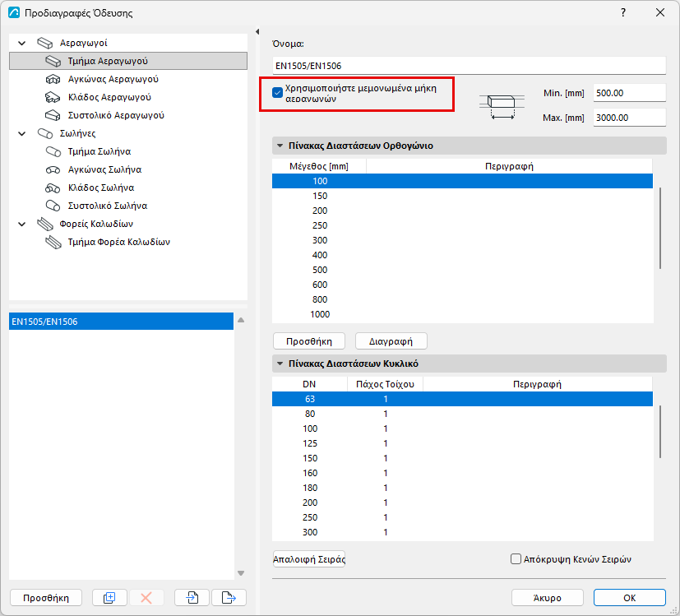Toggle the Χρησιμοποιήστε μεμονωμένα μήκη checkbox
The image size is (680, 616).
(278, 92)
